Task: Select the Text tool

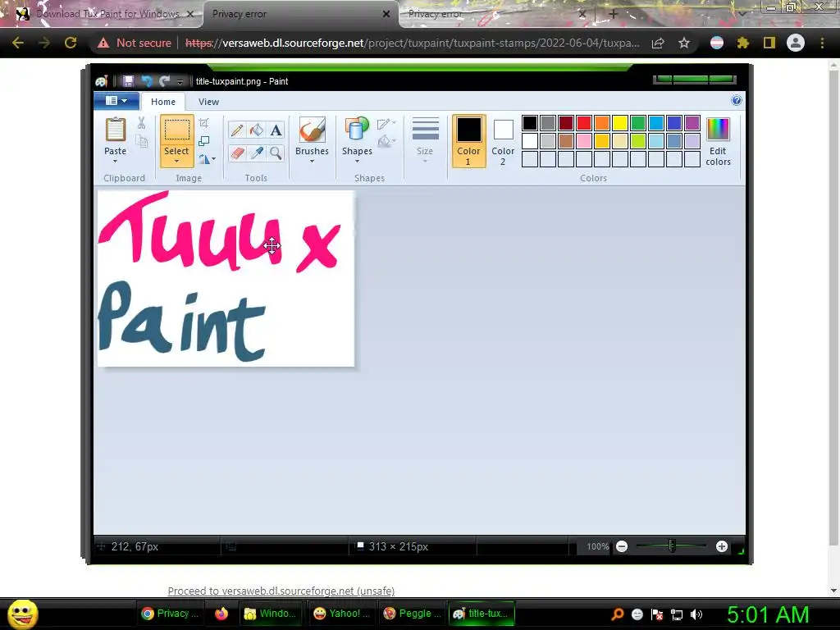Action: pyautogui.click(x=276, y=130)
